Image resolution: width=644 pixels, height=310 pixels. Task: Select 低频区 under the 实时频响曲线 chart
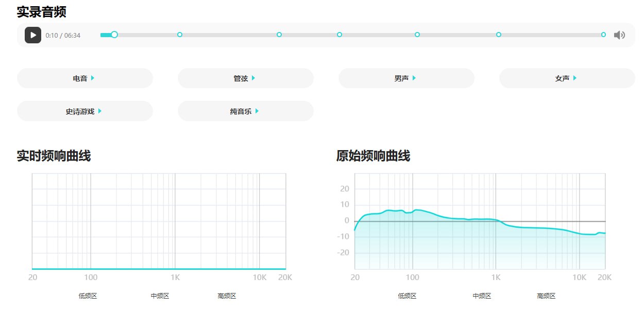tap(88, 296)
